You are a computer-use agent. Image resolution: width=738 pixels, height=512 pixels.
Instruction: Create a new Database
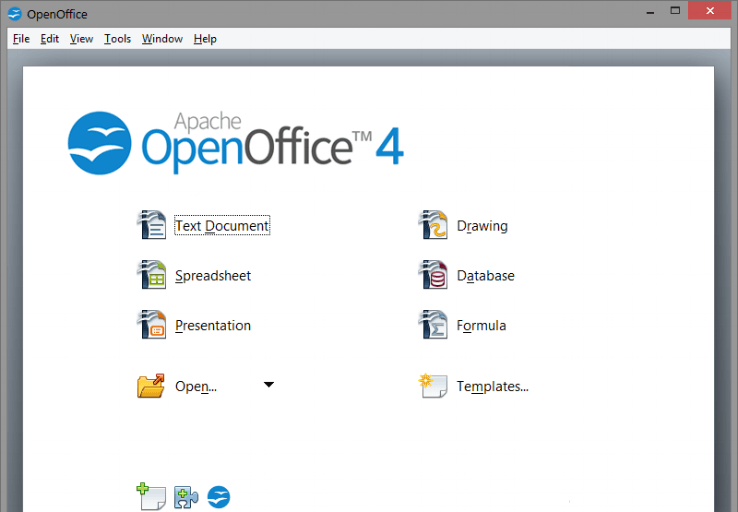point(485,275)
